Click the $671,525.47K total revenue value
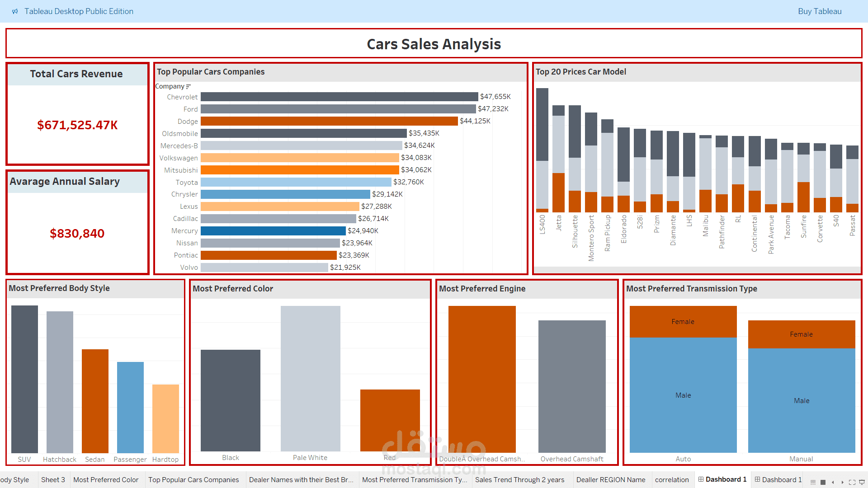Viewport: 868px width, 488px height. point(77,125)
